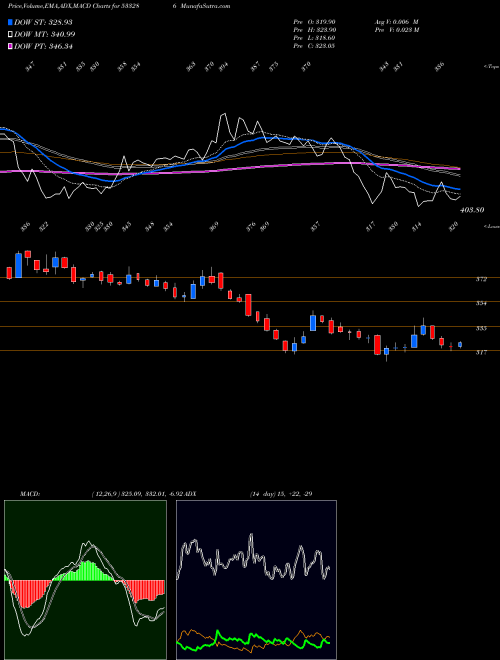Click the ADX indicator panel
500x660 pixels.
(256, 580)
